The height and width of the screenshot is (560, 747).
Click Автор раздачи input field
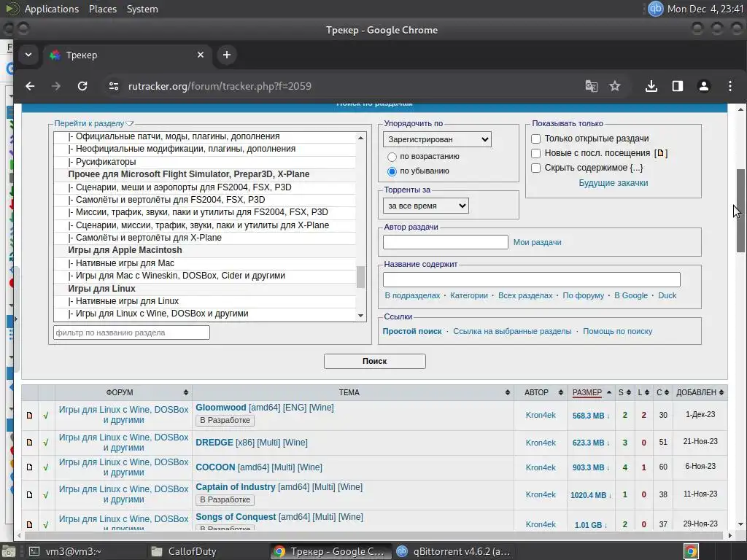(x=446, y=242)
